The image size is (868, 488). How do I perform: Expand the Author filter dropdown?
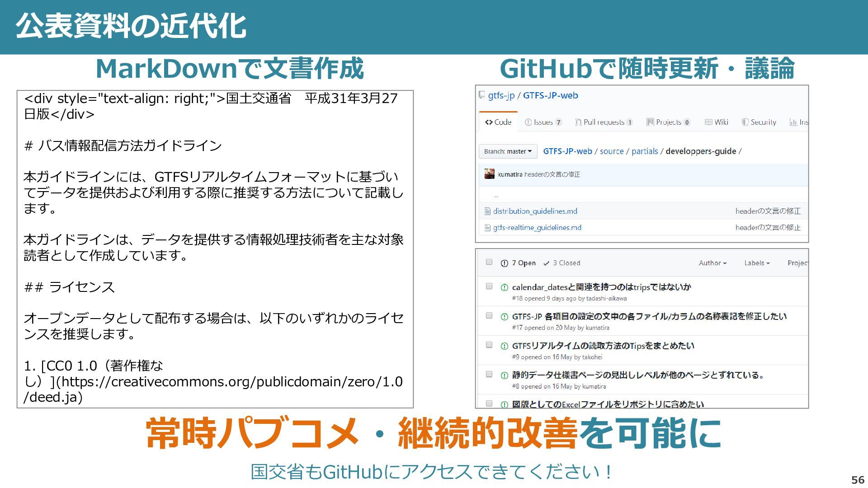712,263
